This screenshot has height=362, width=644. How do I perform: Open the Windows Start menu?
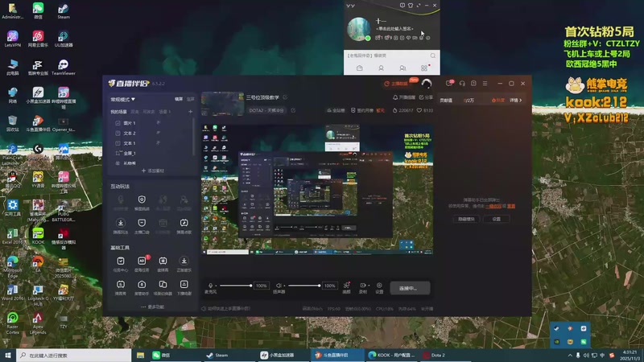(x=8, y=356)
